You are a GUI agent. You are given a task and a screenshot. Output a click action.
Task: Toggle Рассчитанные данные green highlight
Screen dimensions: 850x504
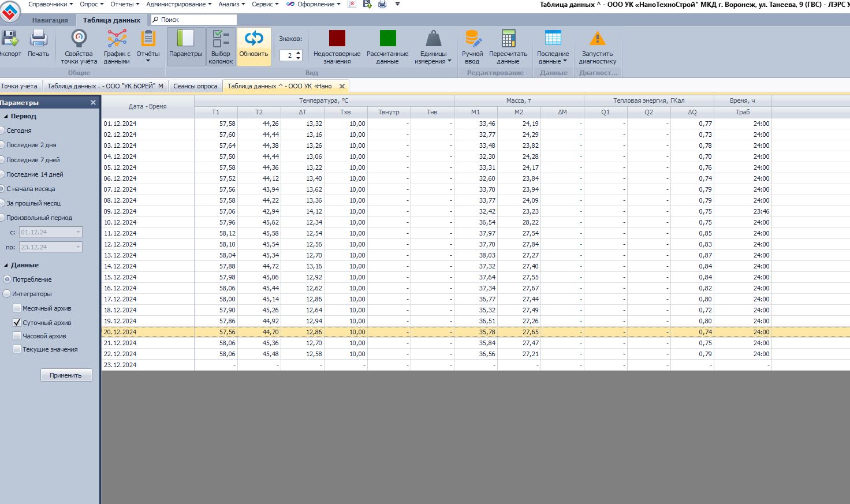(387, 39)
